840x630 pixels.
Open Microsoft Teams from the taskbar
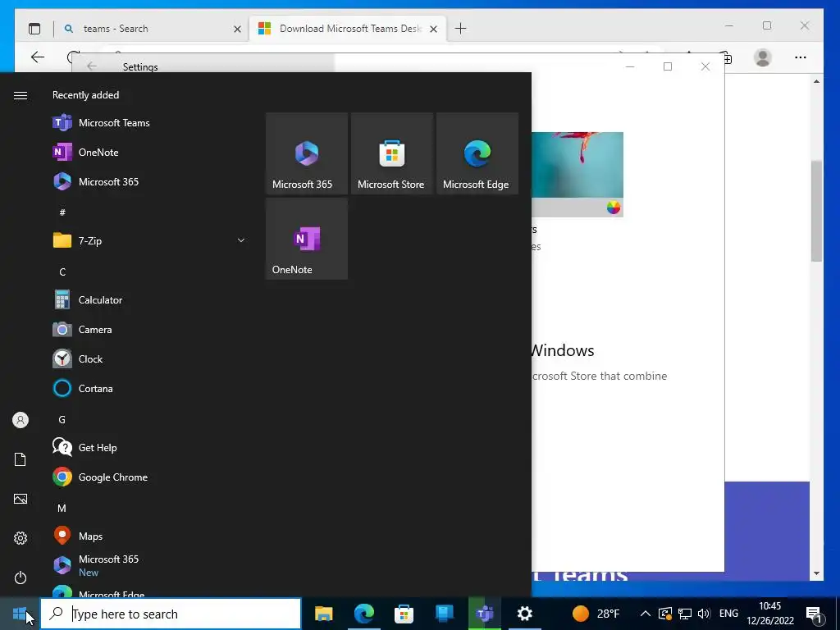click(484, 614)
